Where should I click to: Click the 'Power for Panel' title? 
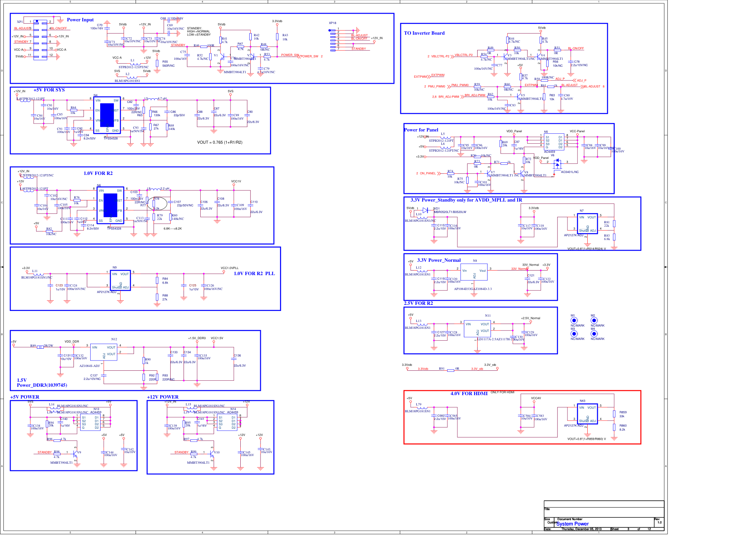[x=421, y=130]
